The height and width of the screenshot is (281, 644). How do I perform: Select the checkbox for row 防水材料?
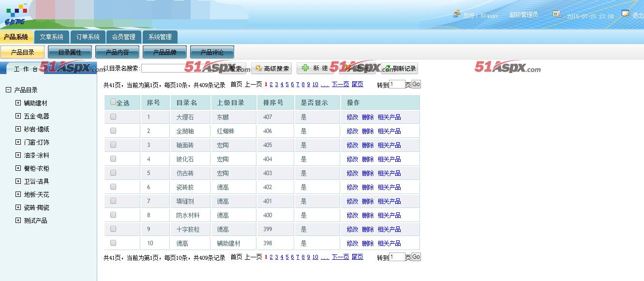[113, 215]
